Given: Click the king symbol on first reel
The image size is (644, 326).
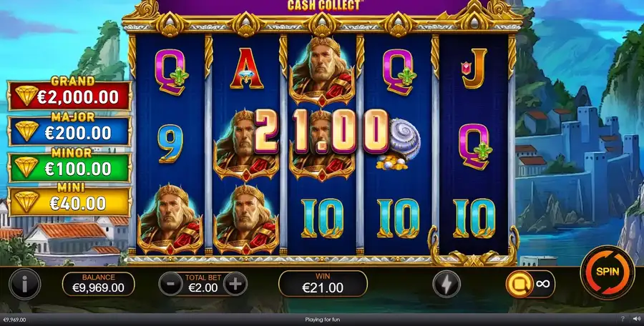Looking at the screenshot, I should 170,219.
